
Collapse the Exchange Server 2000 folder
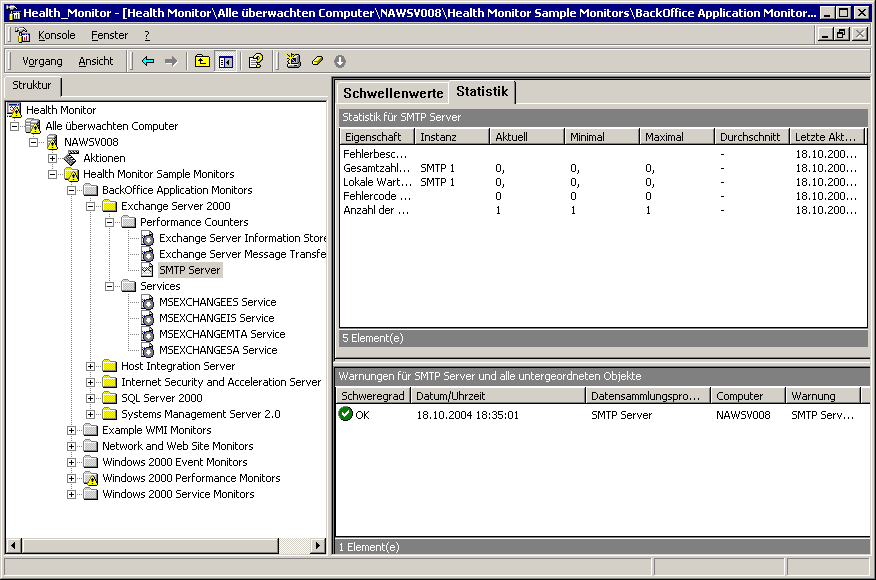(x=91, y=206)
